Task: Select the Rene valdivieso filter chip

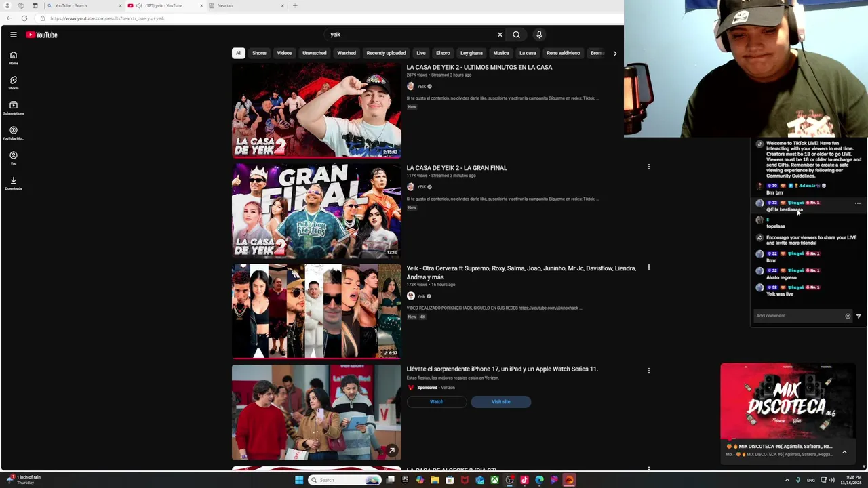Action: point(564,53)
